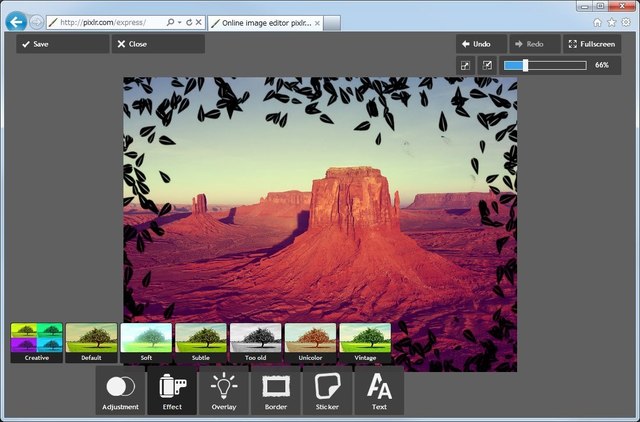The image size is (640, 422).
Task: Select the Text tool
Action: pos(379,390)
